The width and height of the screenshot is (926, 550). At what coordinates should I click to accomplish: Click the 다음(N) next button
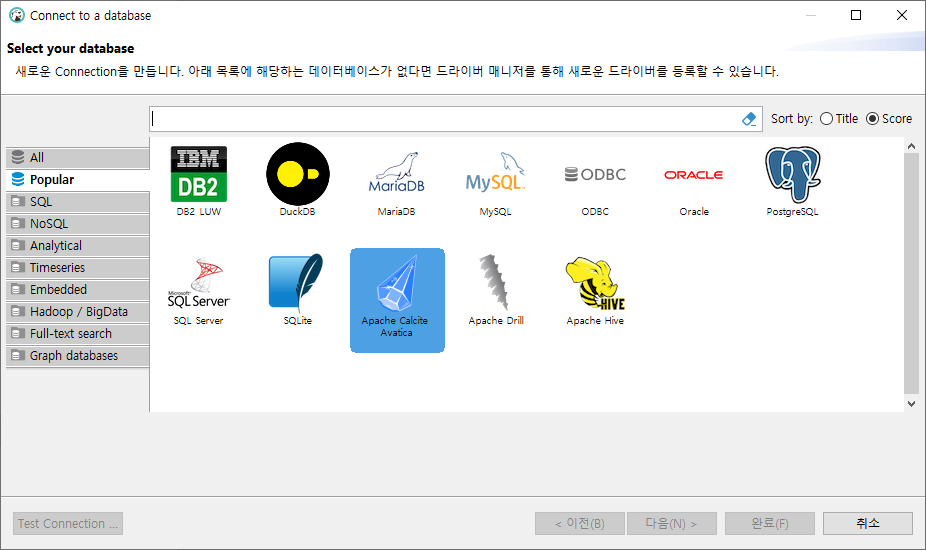pos(671,523)
